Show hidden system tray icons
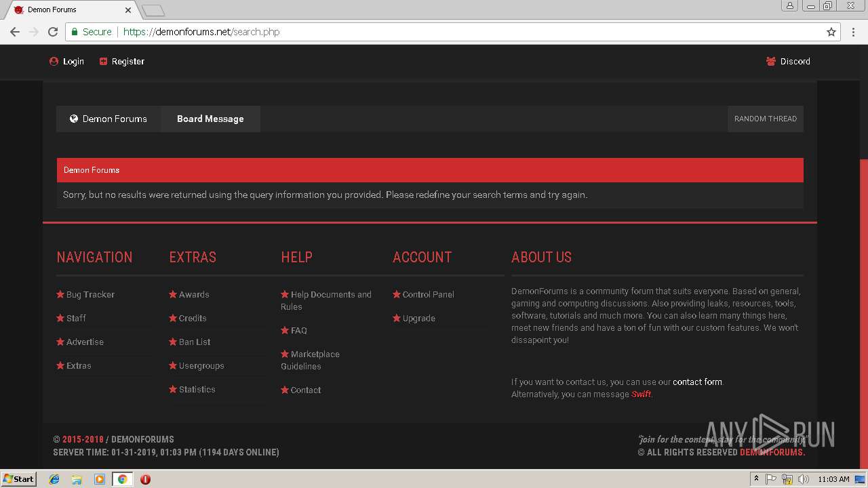Screen dimensions: 868x488 point(756,479)
